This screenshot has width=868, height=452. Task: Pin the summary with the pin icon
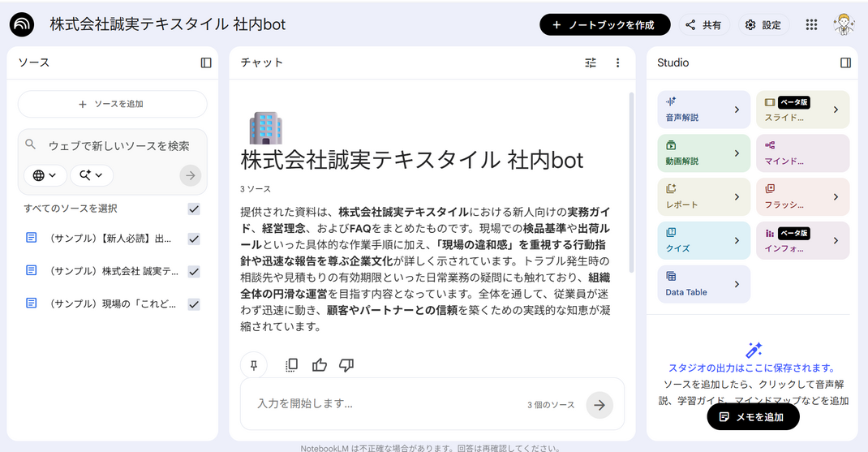tap(254, 365)
